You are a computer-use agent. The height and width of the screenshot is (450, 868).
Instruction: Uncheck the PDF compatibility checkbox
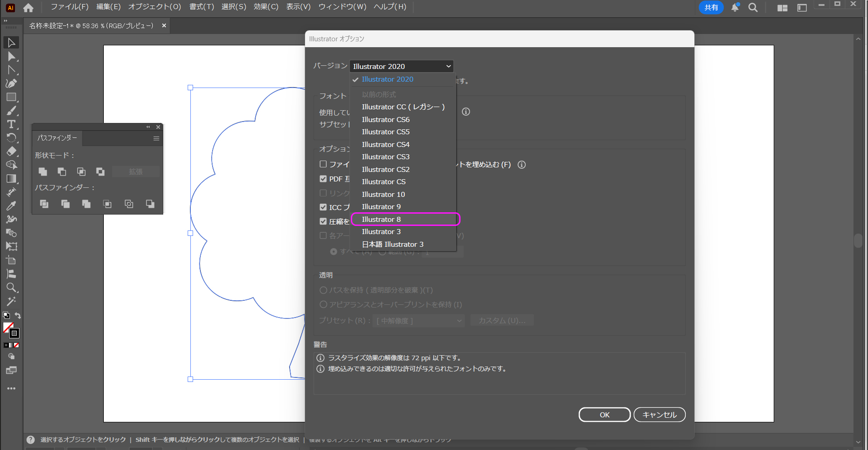pyautogui.click(x=323, y=179)
